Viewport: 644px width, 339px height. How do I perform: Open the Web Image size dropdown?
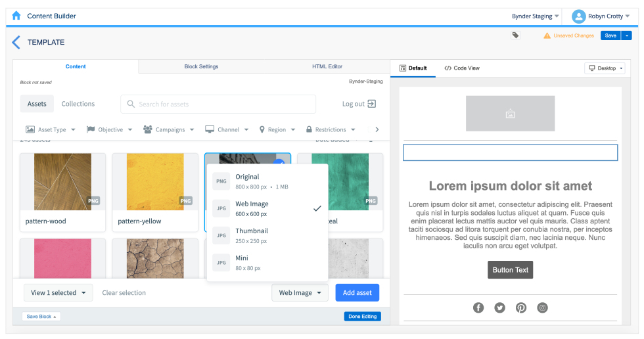(x=300, y=292)
